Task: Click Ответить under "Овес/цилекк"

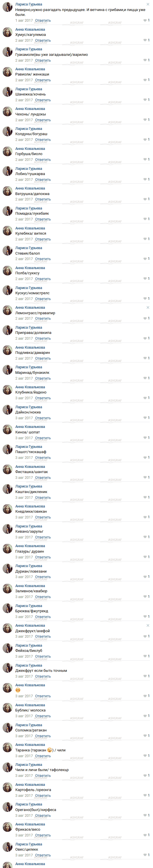Action: click(x=43, y=855)
